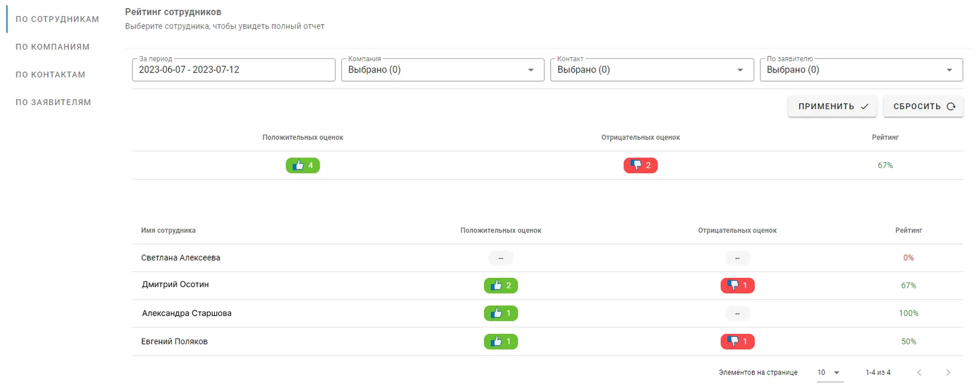The image size is (980, 391).
Task: Click Дмитрий Осотин's thumbs-down badge
Action: pos(737,285)
